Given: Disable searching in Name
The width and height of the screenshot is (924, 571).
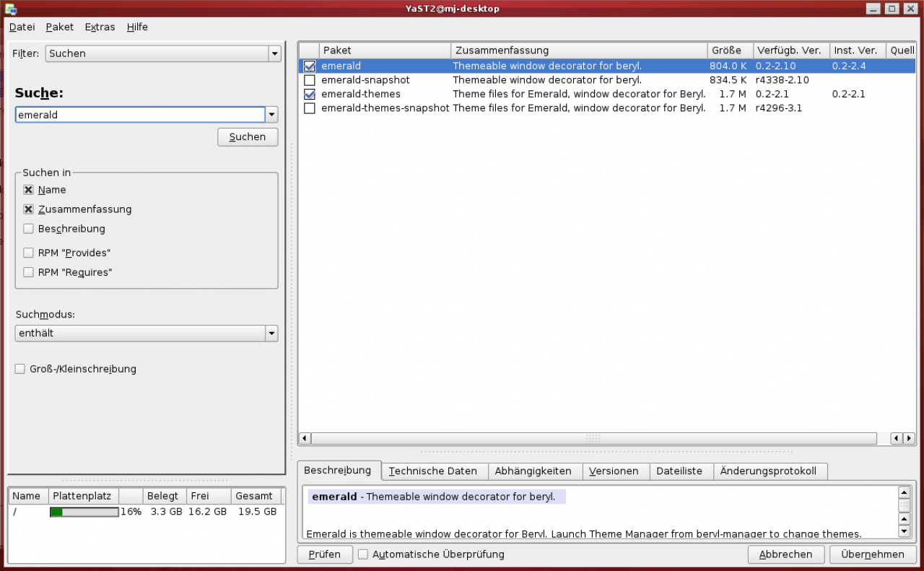Looking at the screenshot, I should (28, 190).
